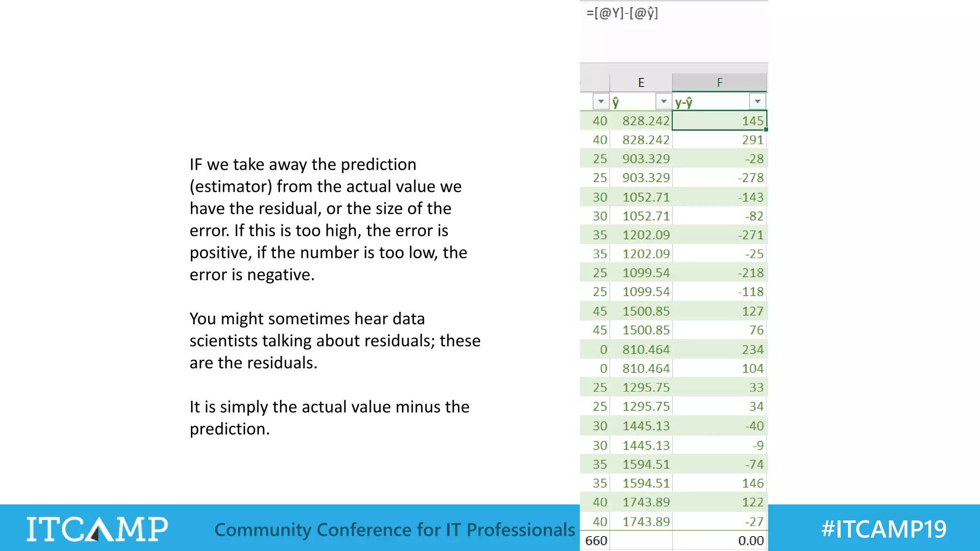This screenshot has height=551, width=980.
Task: Select the residual cell containing -271
Action: click(720, 235)
